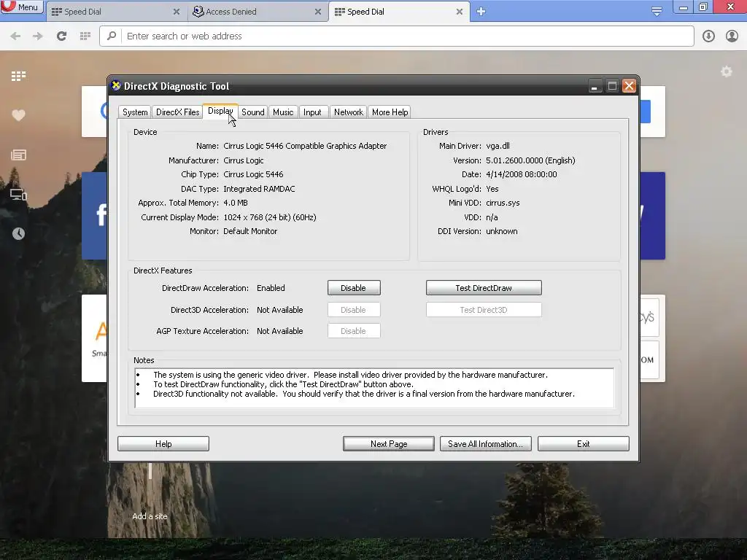Focus the search or web address field

396,36
